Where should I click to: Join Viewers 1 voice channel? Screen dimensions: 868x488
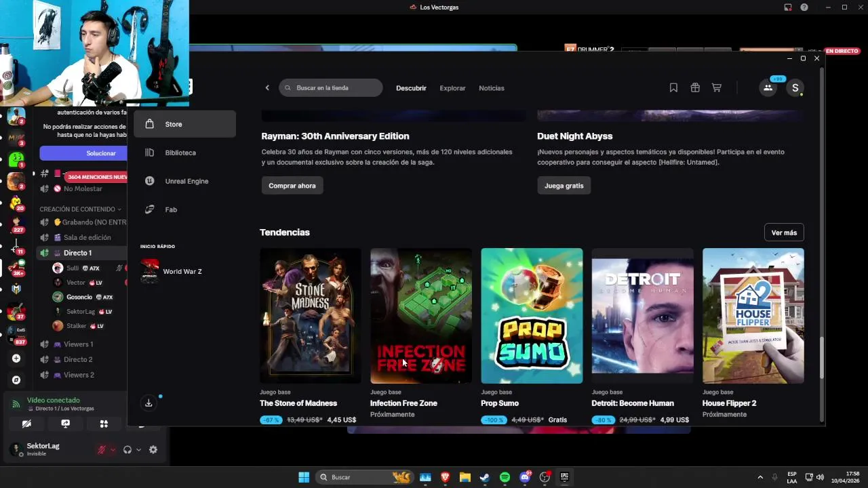79,344
